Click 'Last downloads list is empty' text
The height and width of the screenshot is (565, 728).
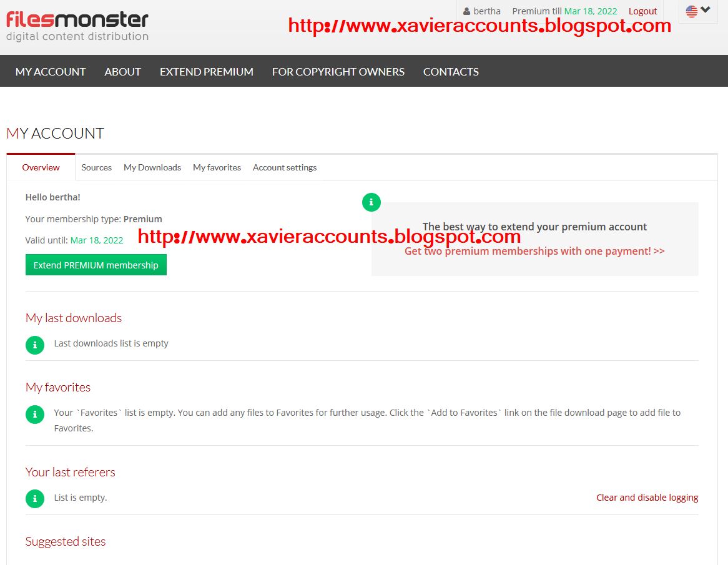[111, 343]
